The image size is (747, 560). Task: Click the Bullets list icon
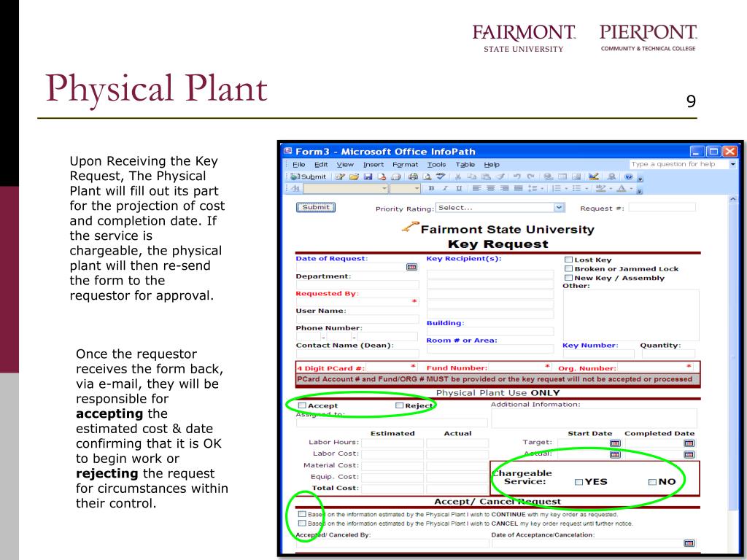point(576,188)
